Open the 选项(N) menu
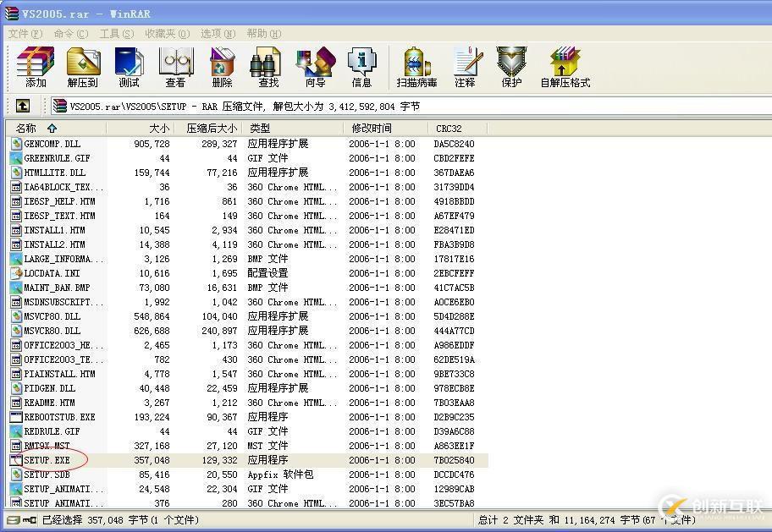Viewport: 772px width, 532px height. pyautogui.click(x=218, y=34)
